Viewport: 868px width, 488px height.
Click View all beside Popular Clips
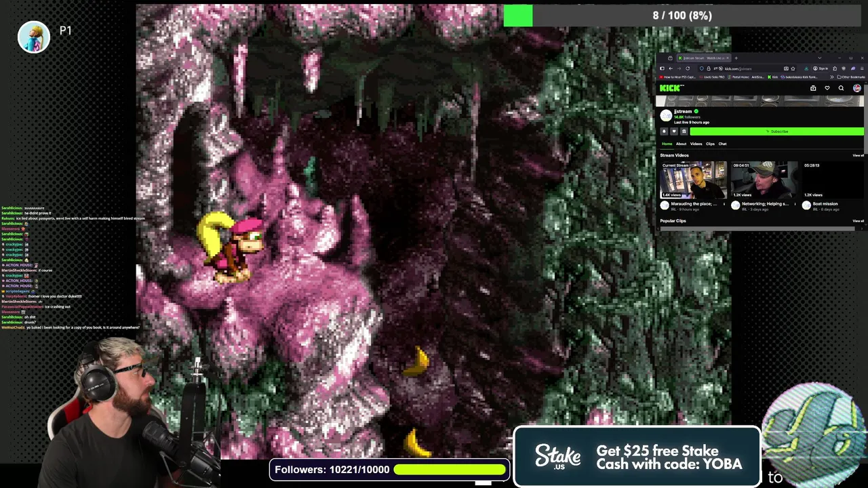(x=859, y=221)
